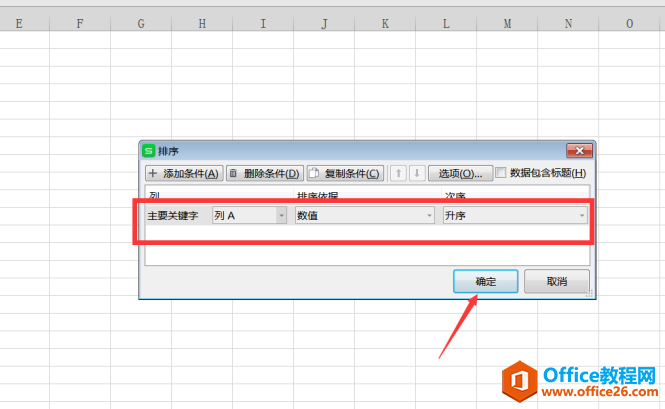
Task: Click the Delete Condition (删除条件) button
Action: coord(265,173)
